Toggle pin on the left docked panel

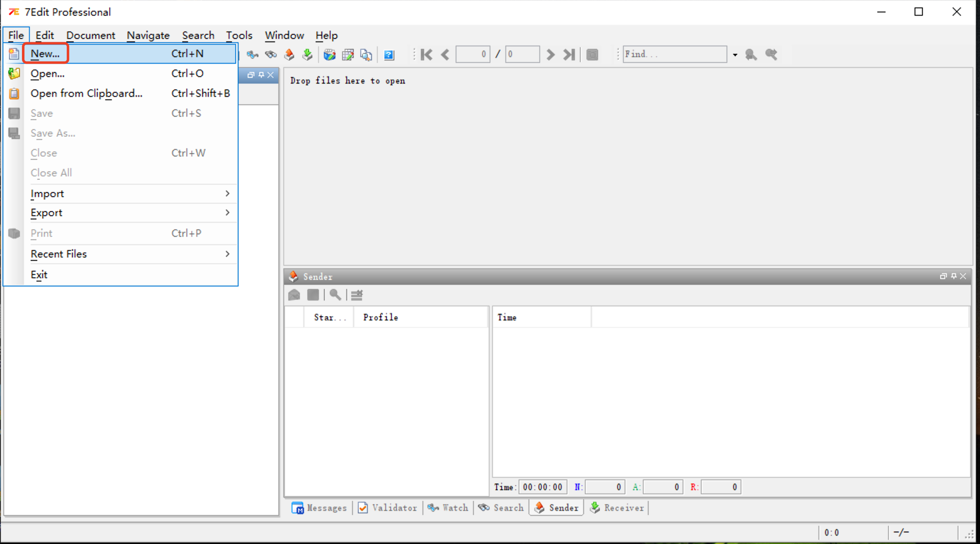pyautogui.click(x=261, y=75)
